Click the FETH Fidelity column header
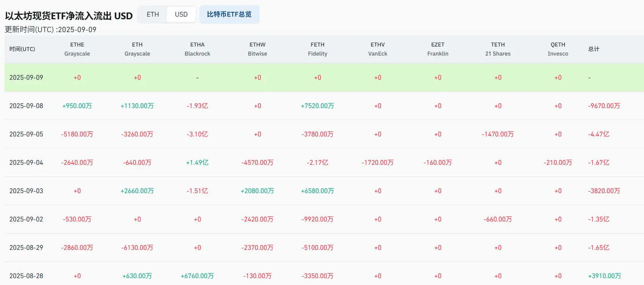 point(318,49)
